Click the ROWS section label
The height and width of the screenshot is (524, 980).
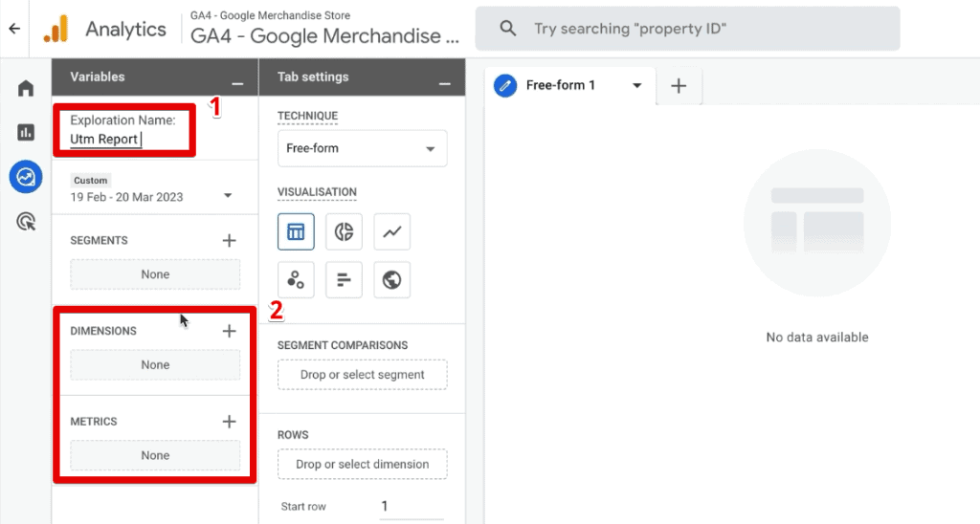293,435
